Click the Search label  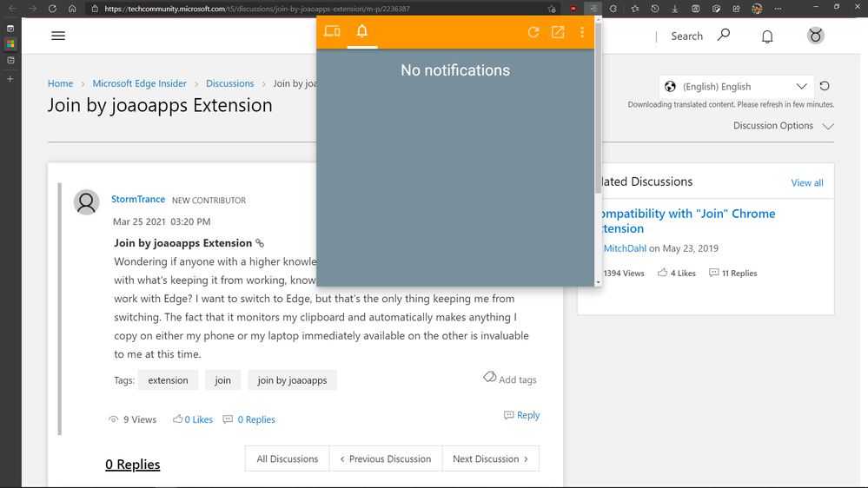686,36
